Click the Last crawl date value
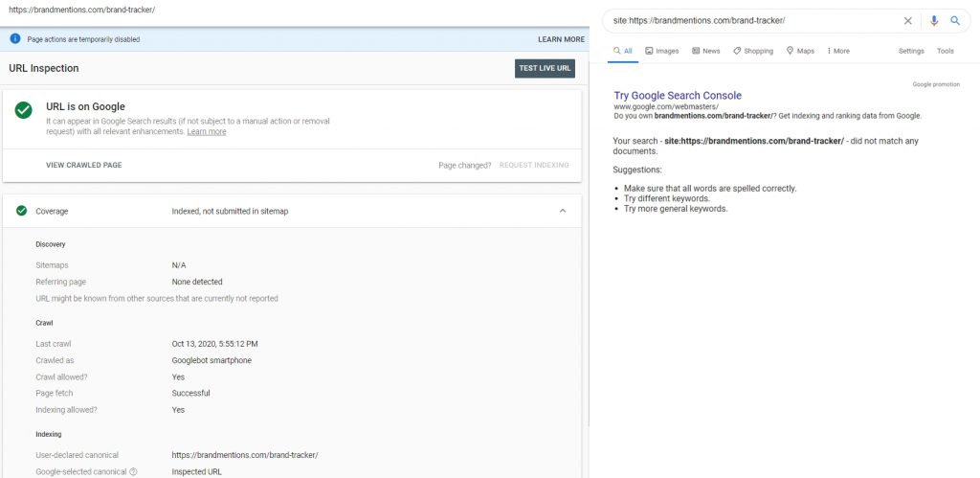The height and width of the screenshot is (478, 980). coord(215,344)
